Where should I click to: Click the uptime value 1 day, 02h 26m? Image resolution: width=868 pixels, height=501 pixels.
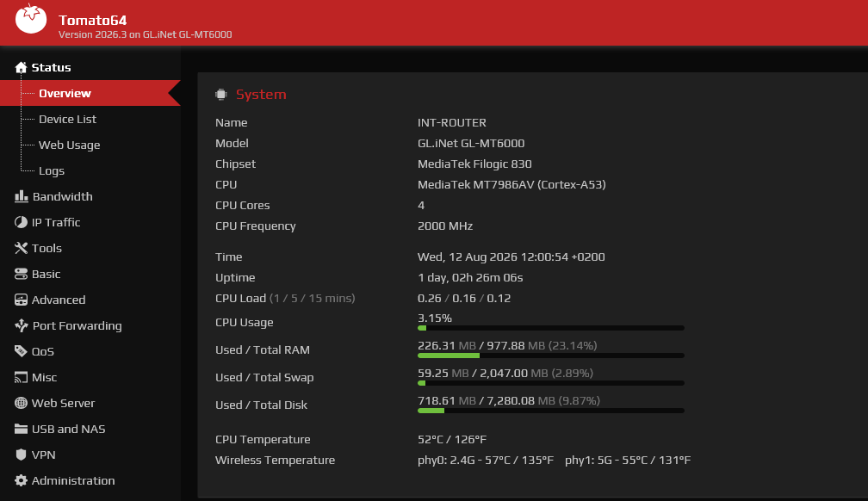tap(470, 277)
